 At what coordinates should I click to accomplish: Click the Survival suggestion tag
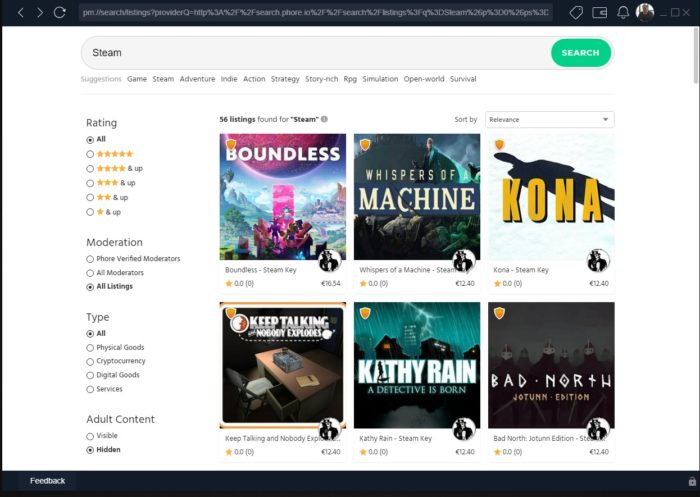463,79
